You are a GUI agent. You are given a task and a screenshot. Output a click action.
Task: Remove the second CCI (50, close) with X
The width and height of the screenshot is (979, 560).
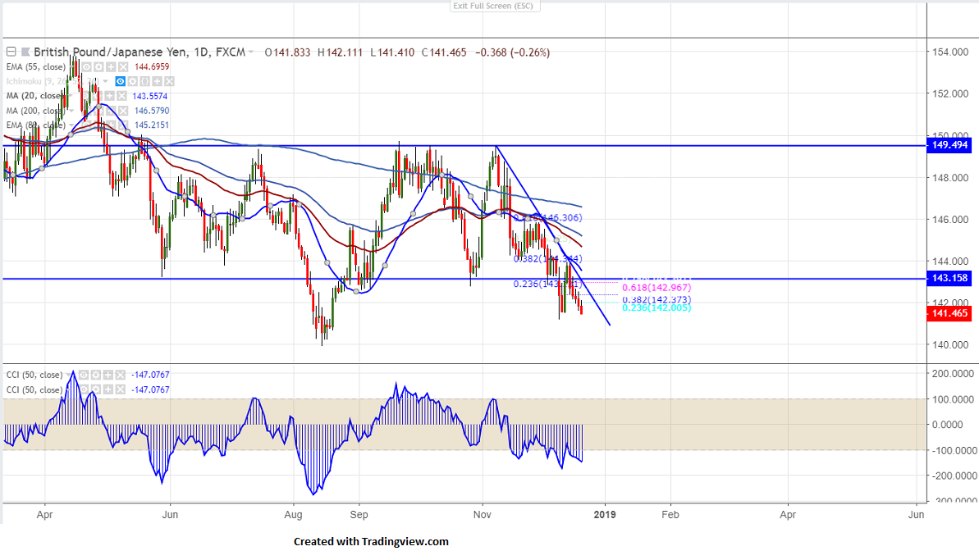121,389
